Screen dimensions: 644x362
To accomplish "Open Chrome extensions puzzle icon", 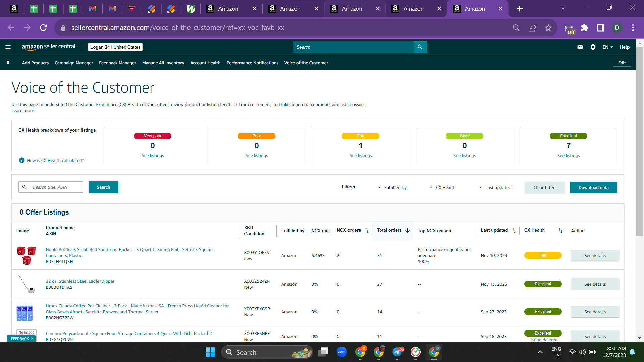I will 585,28.
